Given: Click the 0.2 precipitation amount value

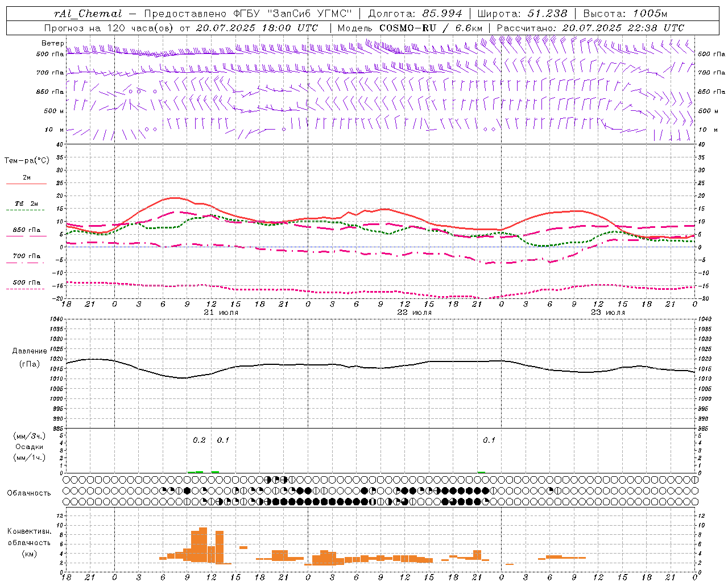Looking at the screenshot, I should pos(199,440).
